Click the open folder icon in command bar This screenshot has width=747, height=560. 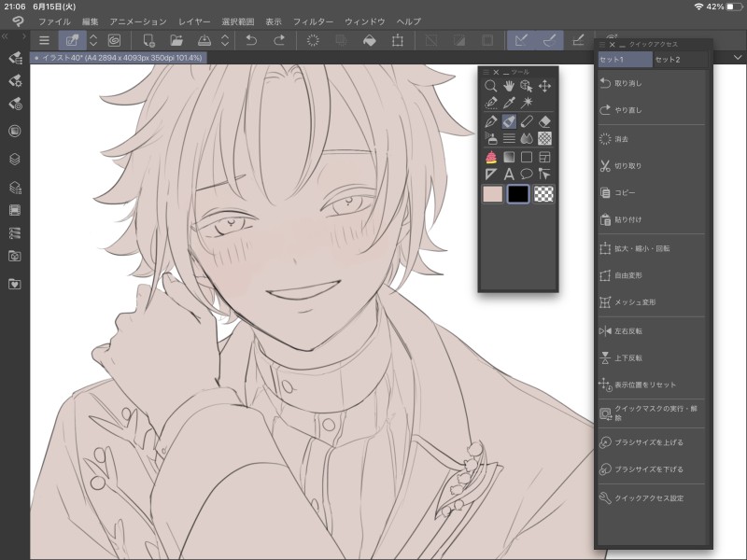pyautogui.click(x=176, y=40)
